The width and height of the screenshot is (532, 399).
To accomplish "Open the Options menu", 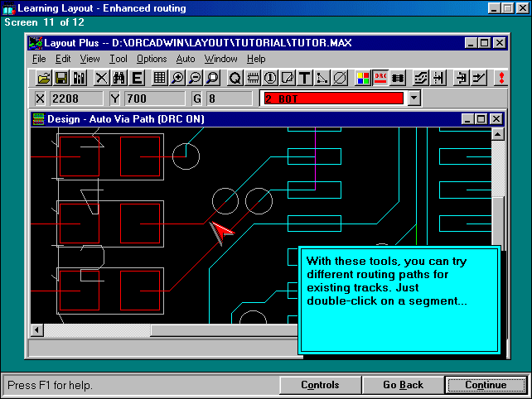I will 152,59.
